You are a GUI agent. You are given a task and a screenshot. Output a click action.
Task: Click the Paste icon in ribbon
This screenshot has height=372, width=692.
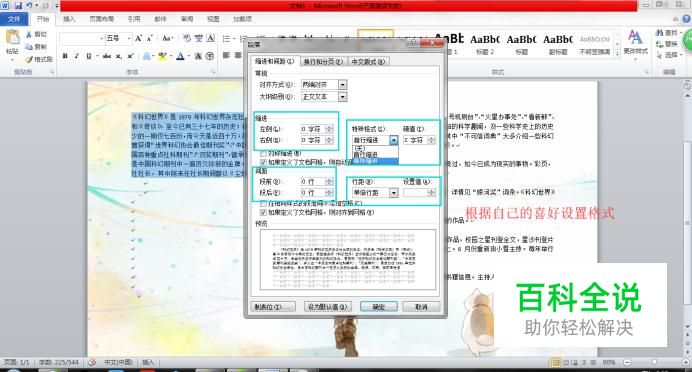12,41
